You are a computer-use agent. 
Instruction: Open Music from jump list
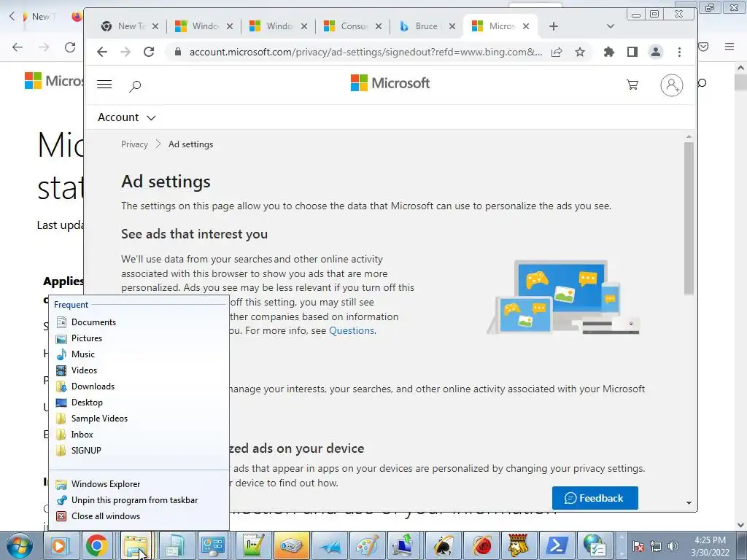(x=139, y=354)
